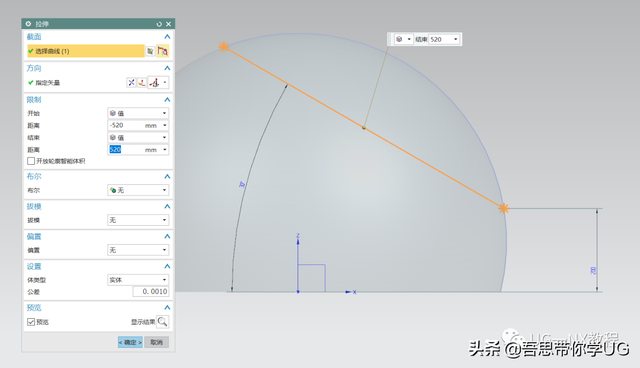Viewport: 640px width, 368px height.
Task: Collapse the 预览 section
Action: pos(167,308)
